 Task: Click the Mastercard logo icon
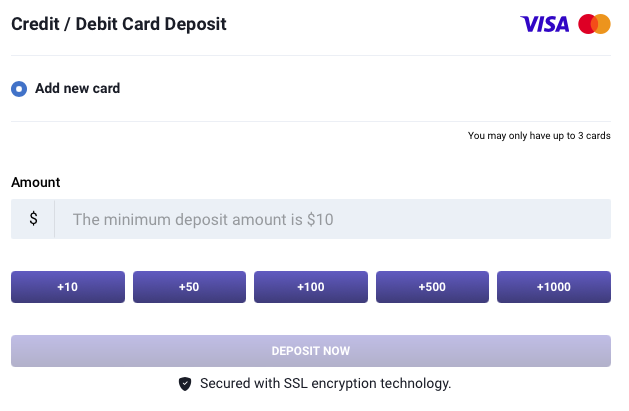(x=594, y=24)
